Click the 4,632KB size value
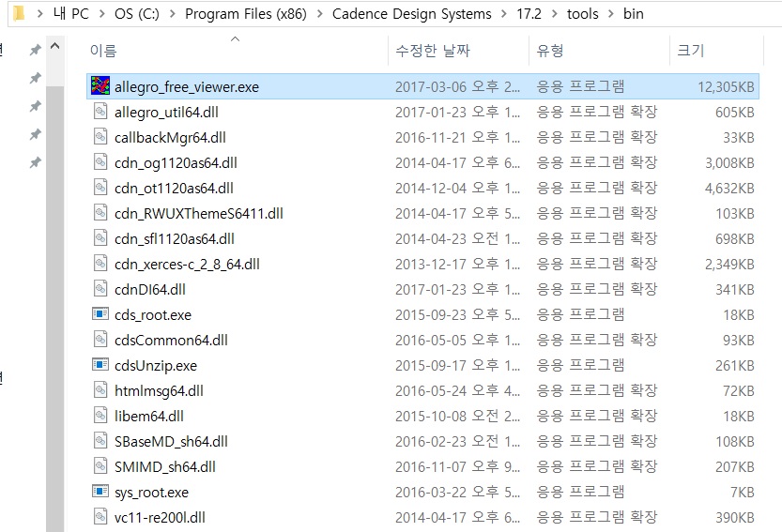782x532 pixels. 729,189
